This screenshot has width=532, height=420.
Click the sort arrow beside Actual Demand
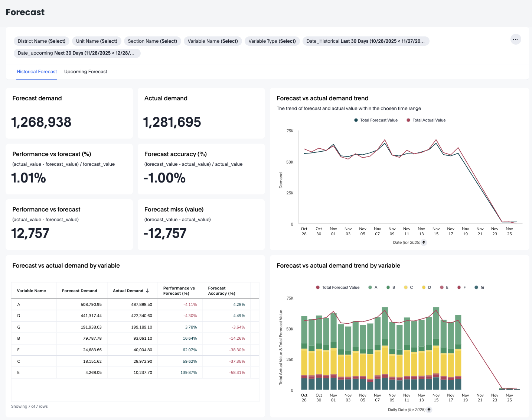[x=147, y=291]
